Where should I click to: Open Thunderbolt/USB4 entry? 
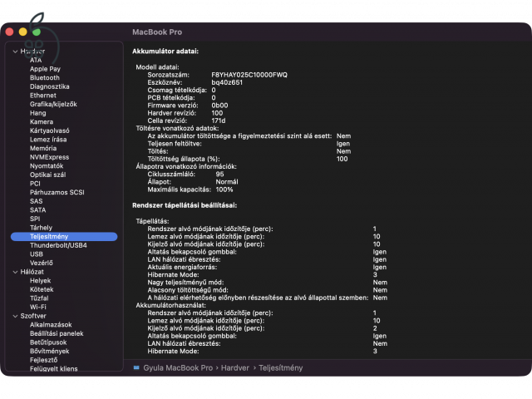tap(58, 245)
